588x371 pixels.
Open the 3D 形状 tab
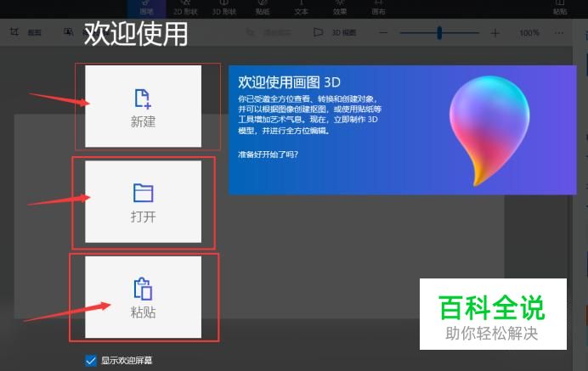pyautogui.click(x=223, y=8)
